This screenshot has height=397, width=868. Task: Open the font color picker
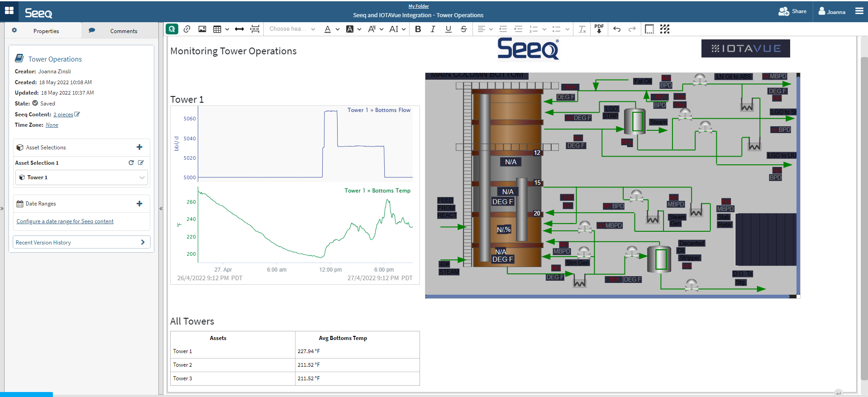[328, 29]
